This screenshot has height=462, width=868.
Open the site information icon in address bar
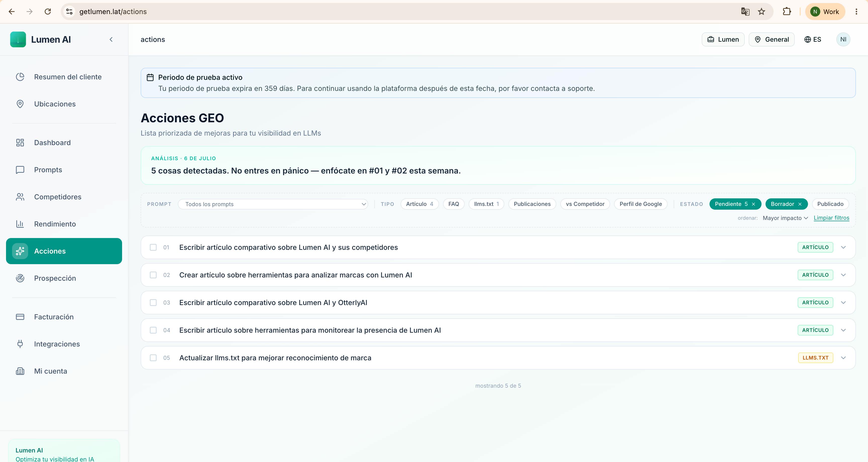coord(69,12)
